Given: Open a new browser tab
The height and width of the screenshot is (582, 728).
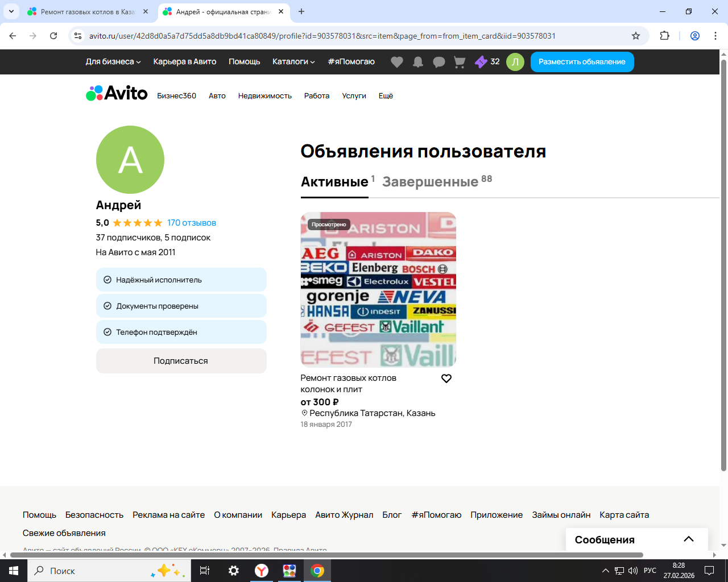Looking at the screenshot, I should tap(301, 11).
